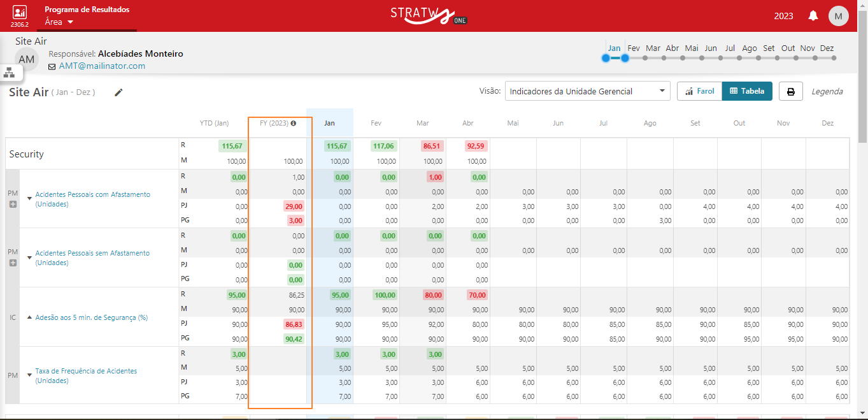Click the Jan slider handle on timeline
Viewport: 868px width, 420px height.
[x=606, y=58]
